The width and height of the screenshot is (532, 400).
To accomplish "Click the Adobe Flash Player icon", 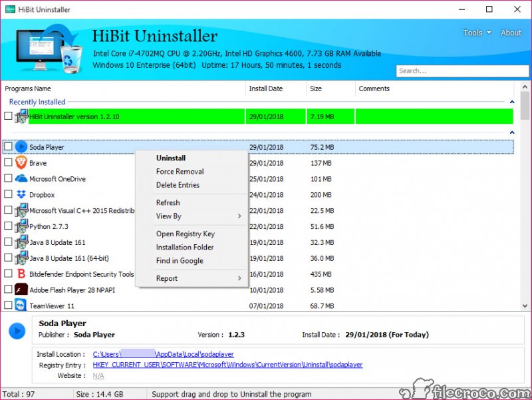I will [21, 290].
